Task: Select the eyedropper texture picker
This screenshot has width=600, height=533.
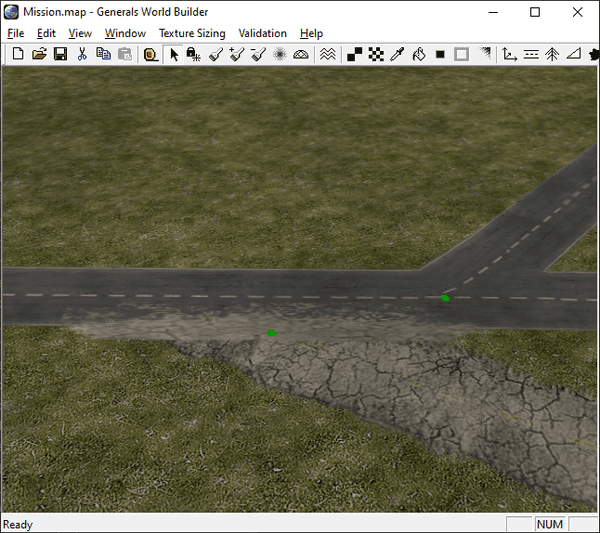Action: (397, 54)
